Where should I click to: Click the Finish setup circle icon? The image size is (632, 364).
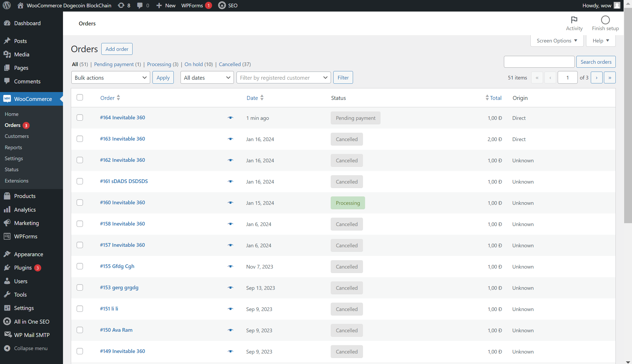pos(605,20)
